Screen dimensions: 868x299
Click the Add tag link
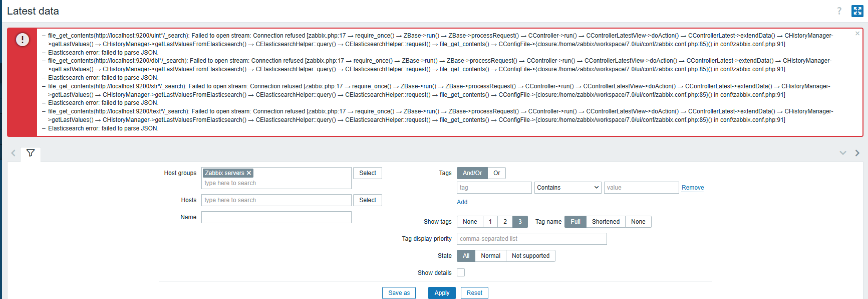[462, 202]
